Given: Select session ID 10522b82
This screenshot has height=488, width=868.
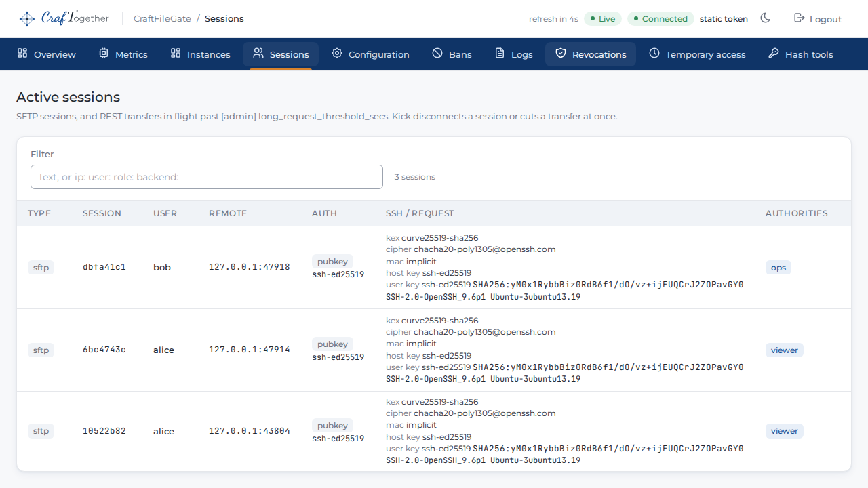Looking at the screenshot, I should click(x=104, y=431).
